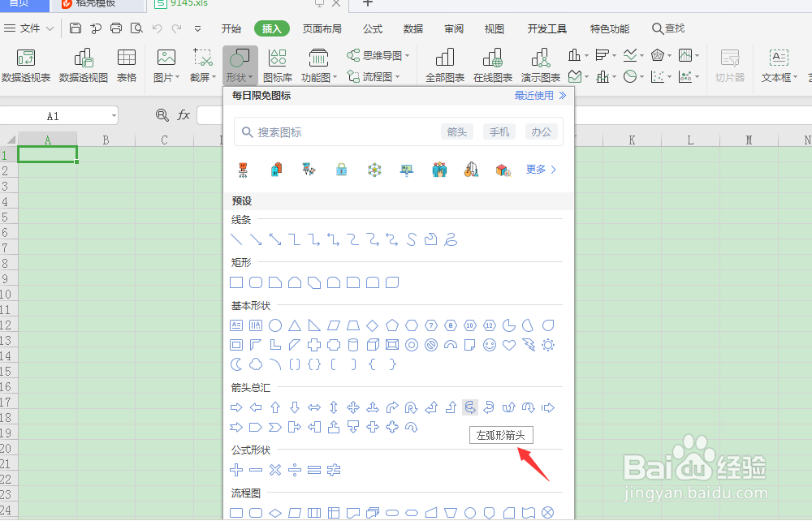The width and height of the screenshot is (812, 521).
Task: Click the Print Preview icon
Action: [x=136, y=28]
